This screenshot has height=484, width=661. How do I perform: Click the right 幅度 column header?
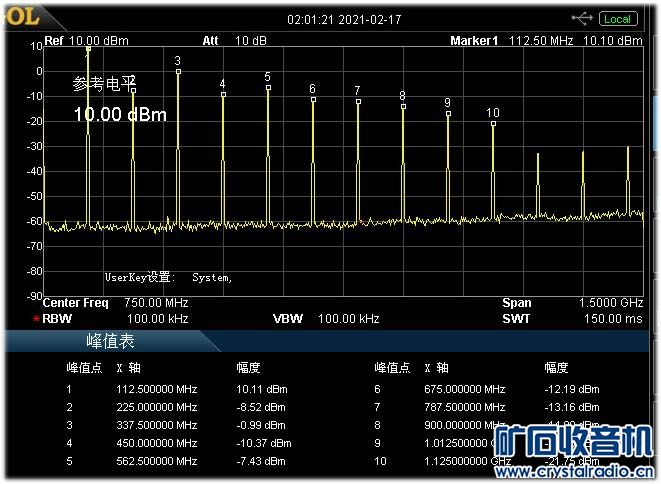point(556,368)
